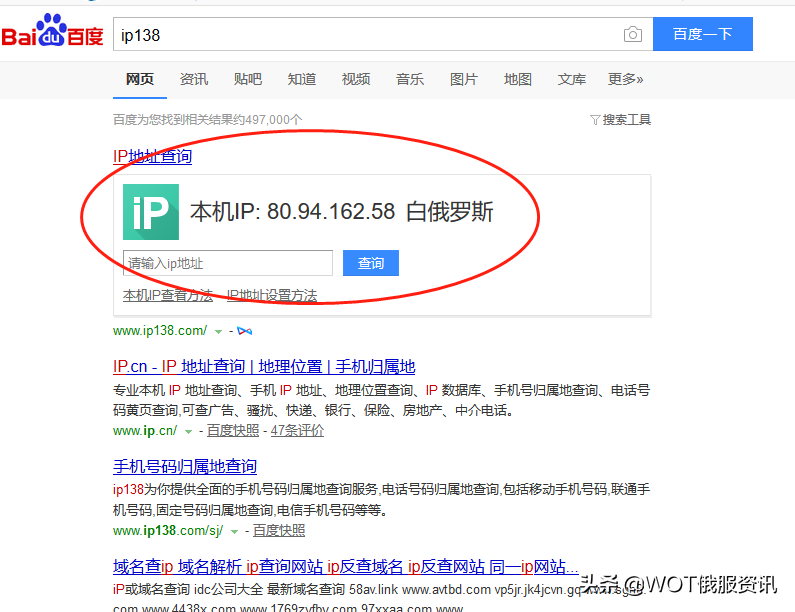Focus the 请输入ip地址 input field
Image resolution: width=795 pixels, height=612 pixels.
coord(228,263)
